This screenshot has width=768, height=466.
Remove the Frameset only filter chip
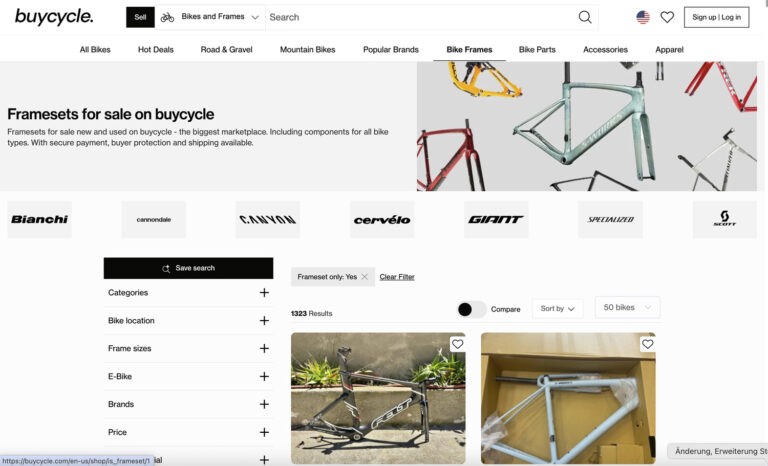click(x=364, y=277)
